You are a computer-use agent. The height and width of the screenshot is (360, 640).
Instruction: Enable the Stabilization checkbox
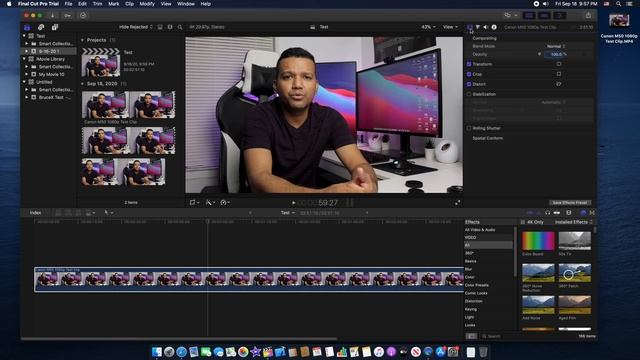pyautogui.click(x=469, y=94)
